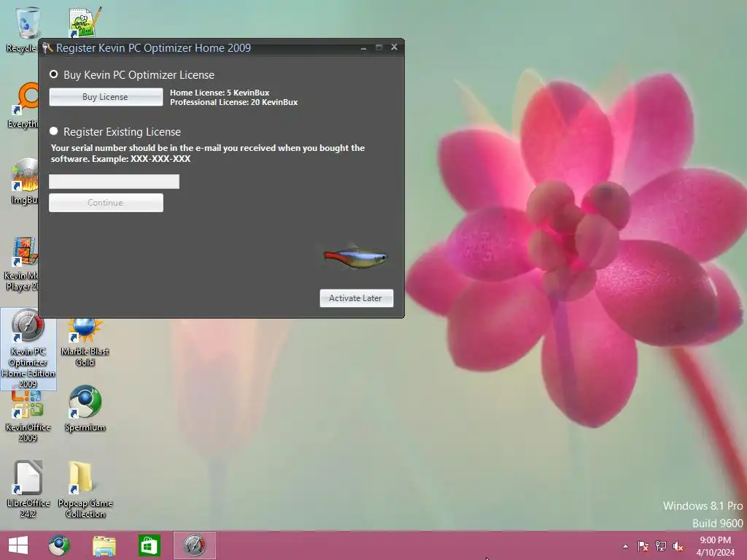Screen dimensions: 747x560
Task: Click the Kevin PC Optimizer taskbar button
Action: click(x=194, y=545)
